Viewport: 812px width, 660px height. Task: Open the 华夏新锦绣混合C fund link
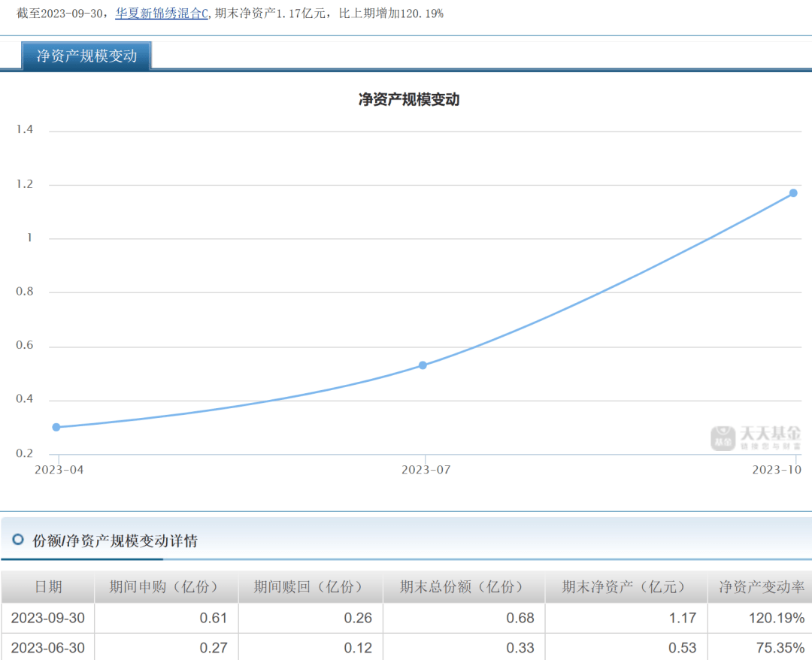[x=162, y=14]
